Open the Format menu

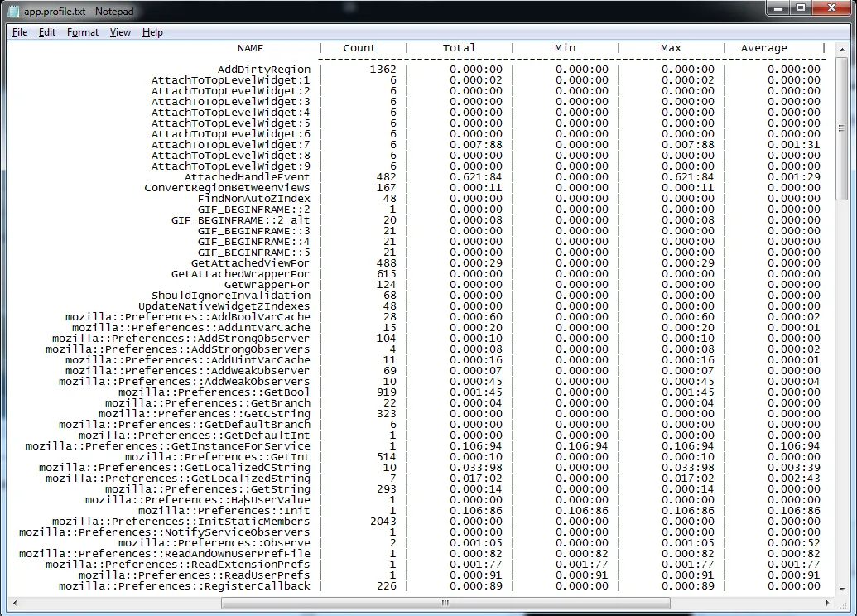click(x=83, y=32)
